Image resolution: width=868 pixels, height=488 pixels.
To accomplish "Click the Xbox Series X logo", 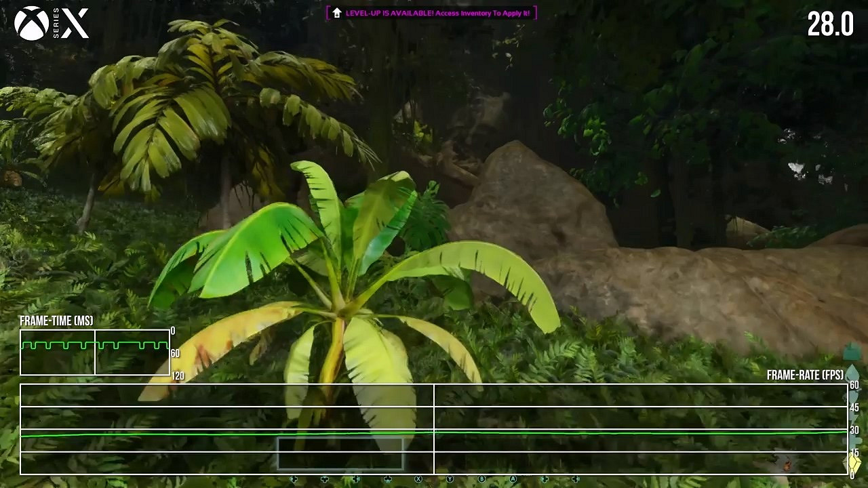I will coord(52,23).
